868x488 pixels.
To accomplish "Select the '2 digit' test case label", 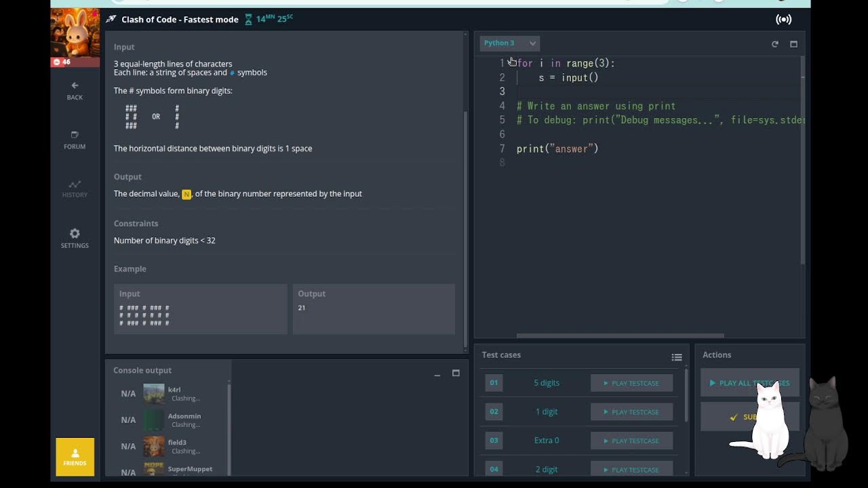I will pyautogui.click(x=547, y=469).
